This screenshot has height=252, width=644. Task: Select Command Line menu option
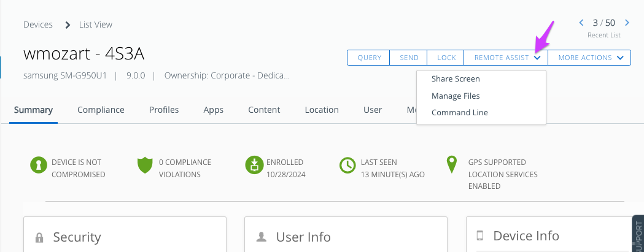(459, 112)
